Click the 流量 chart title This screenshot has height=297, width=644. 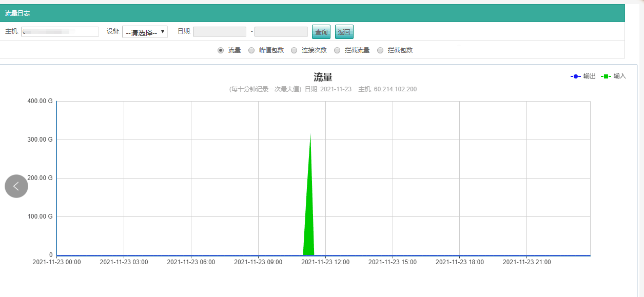pyautogui.click(x=323, y=77)
